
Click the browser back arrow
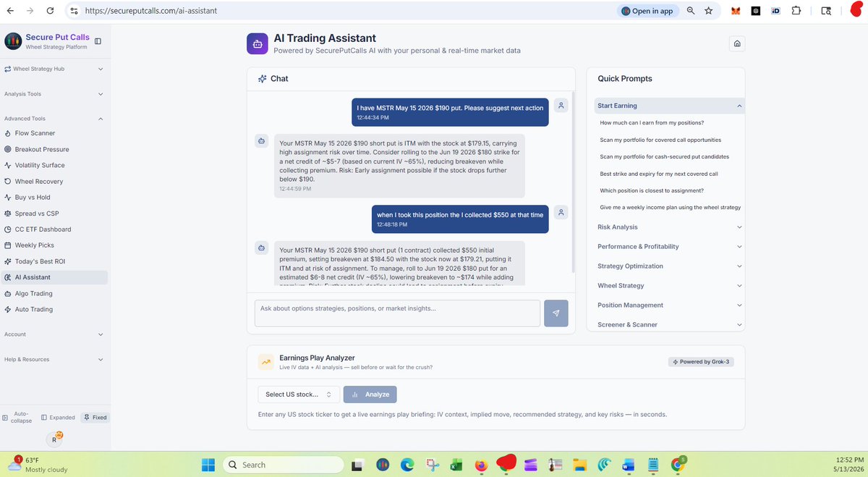10,11
